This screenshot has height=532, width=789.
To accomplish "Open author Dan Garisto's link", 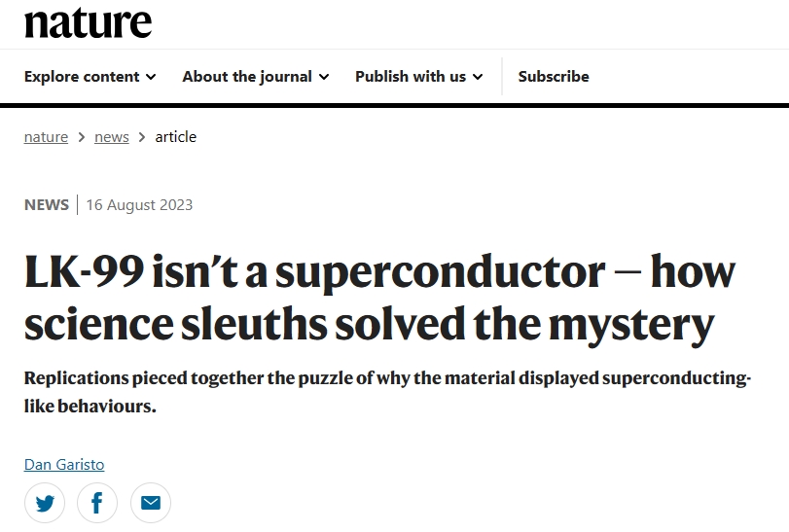I will [x=64, y=465].
